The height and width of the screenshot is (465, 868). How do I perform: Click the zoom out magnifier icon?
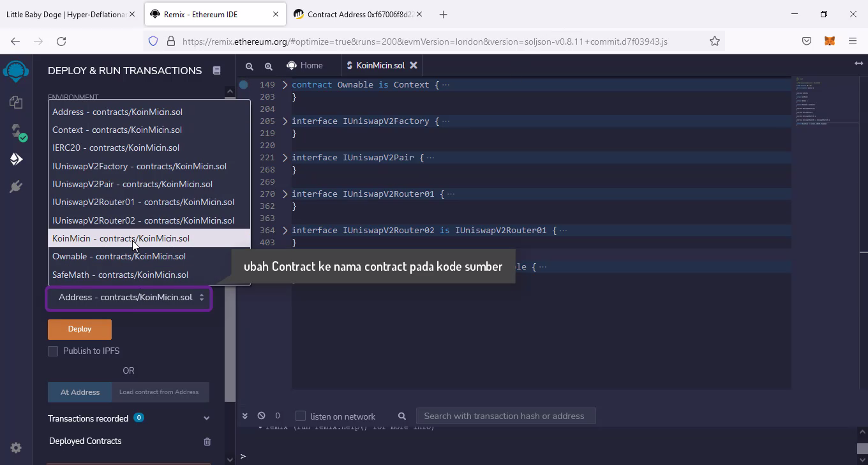(250, 66)
